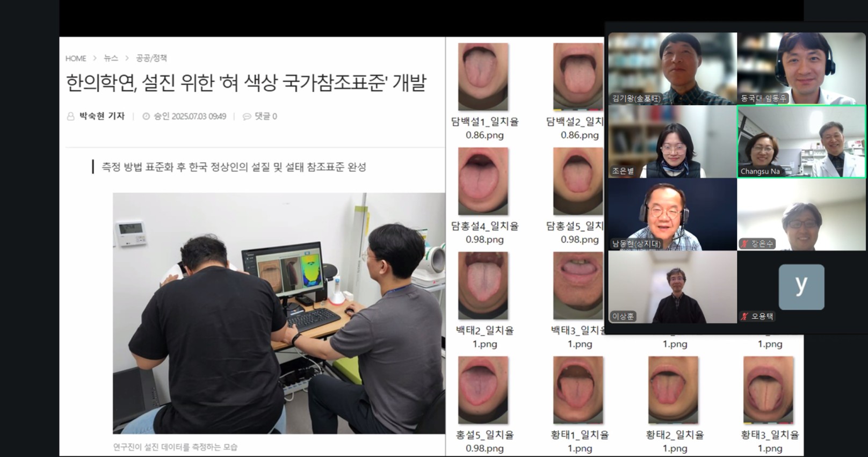Click file name 홍설5_일치율 0.98.png
The width and height of the screenshot is (868, 457).
pyautogui.click(x=485, y=441)
